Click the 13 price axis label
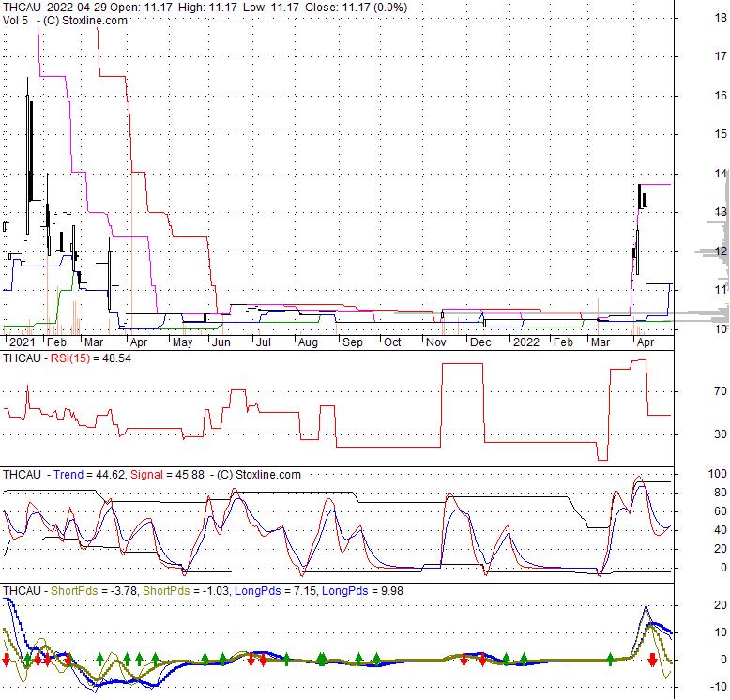The height and width of the screenshot is (700, 730). (721, 212)
